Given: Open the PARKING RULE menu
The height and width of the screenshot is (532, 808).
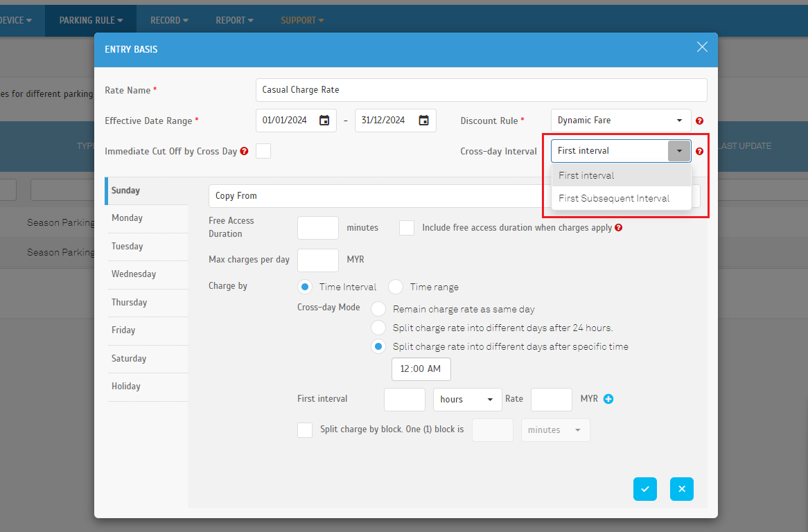Looking at the screenshot, I should pos(91,20).
